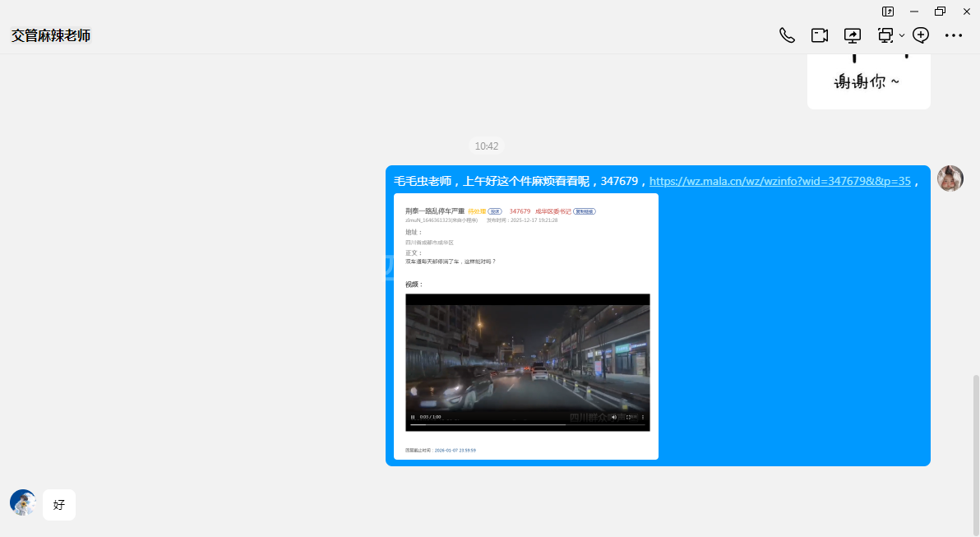Click the 好 reply message bubble
Image resolution: width=980 pixels, height=537 pixels.
(x=59, y=505)
